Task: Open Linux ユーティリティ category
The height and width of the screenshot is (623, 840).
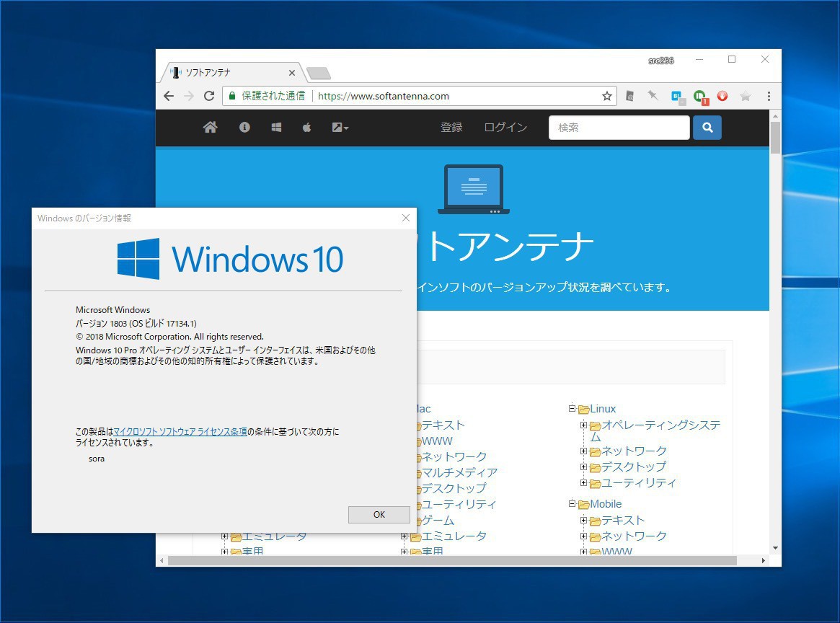Action: coord(639,483)
